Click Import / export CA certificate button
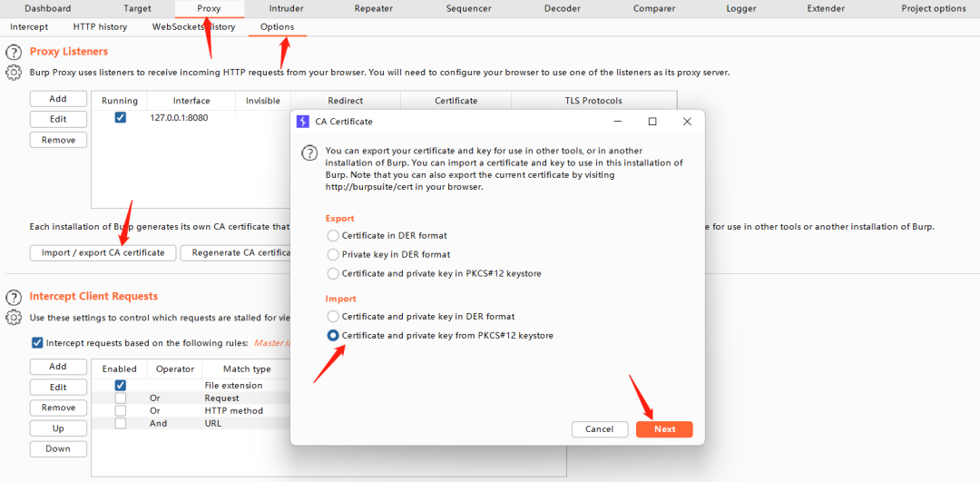 (103, 252)
